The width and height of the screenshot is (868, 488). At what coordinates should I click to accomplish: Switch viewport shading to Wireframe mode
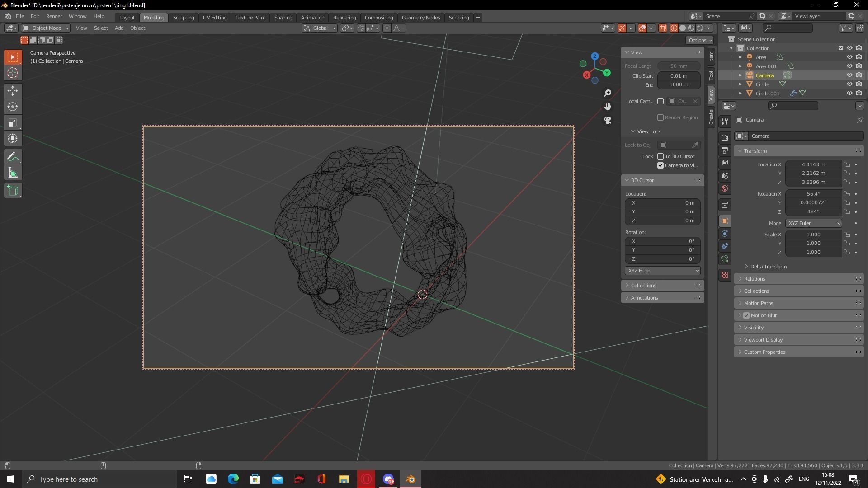tap(674, 28)
